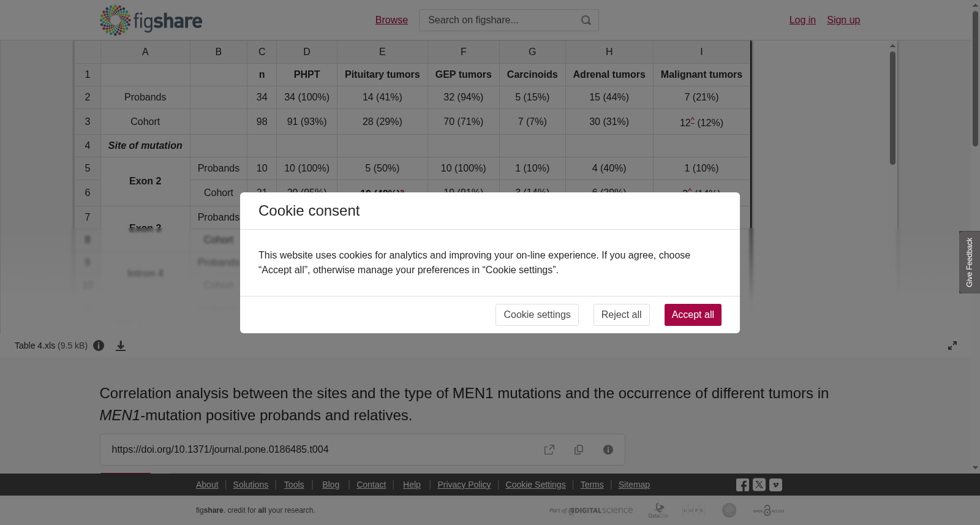The image size is (980, 525).
Task: Accept all cookies
Action: coord(693,315)
